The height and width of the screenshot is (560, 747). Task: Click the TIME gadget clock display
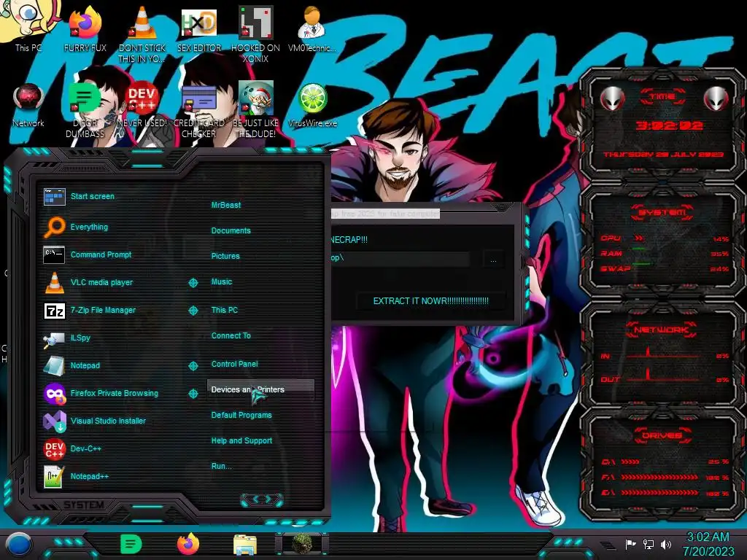tap(669, 125)
